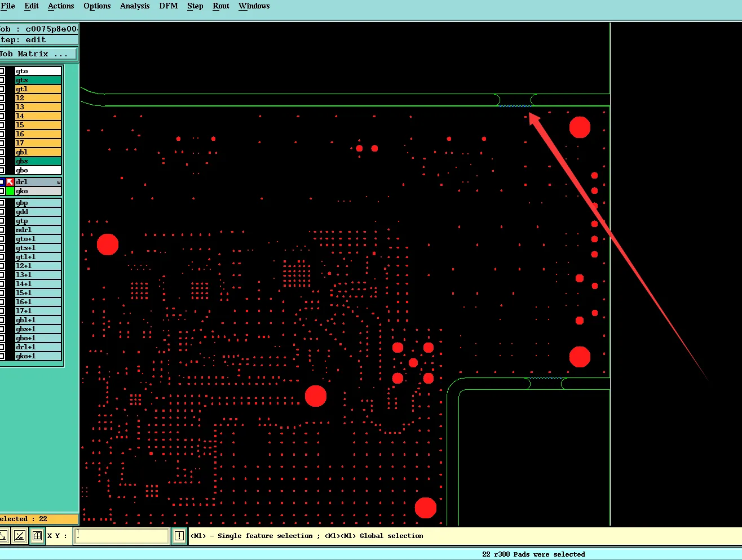This screenshot has height=560, width=742.
Task: Select the l6 layer row
Action: tap(38, 134)
